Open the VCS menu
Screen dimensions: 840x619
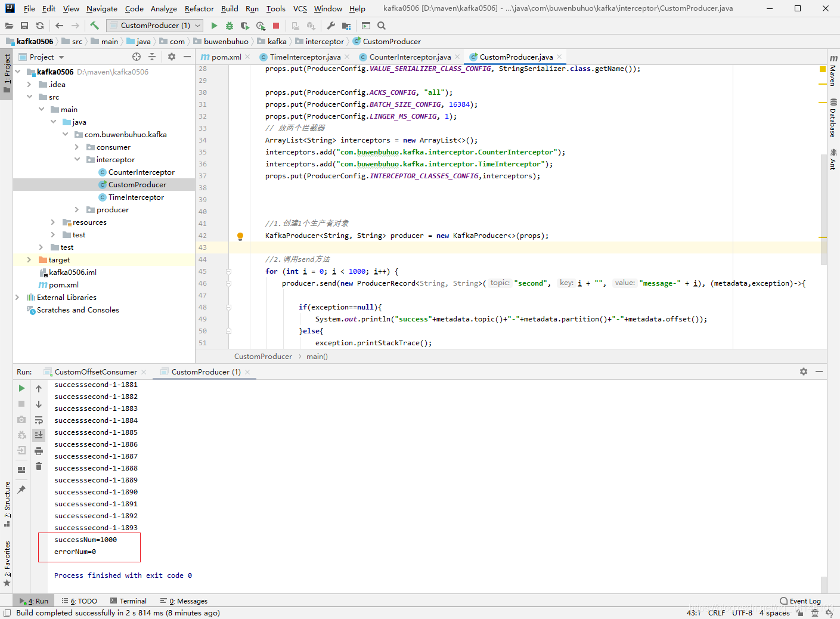tap(300, 8)
